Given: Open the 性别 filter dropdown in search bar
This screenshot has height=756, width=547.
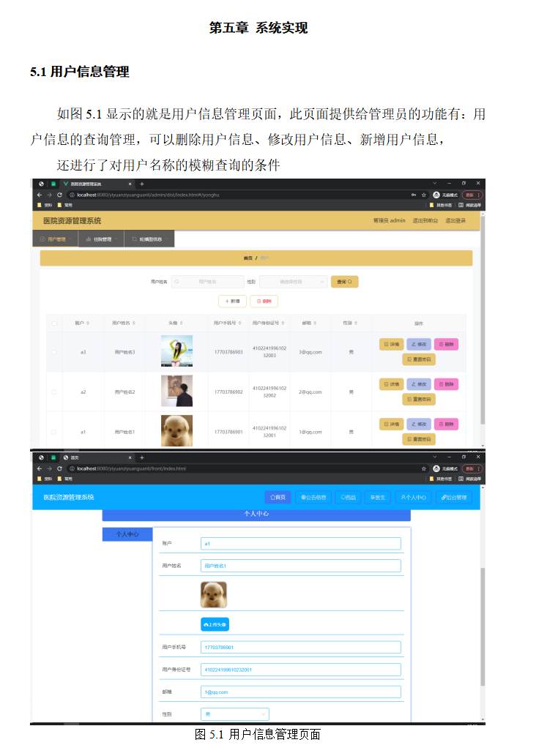Looking at the screenshot, I should 292,282.
